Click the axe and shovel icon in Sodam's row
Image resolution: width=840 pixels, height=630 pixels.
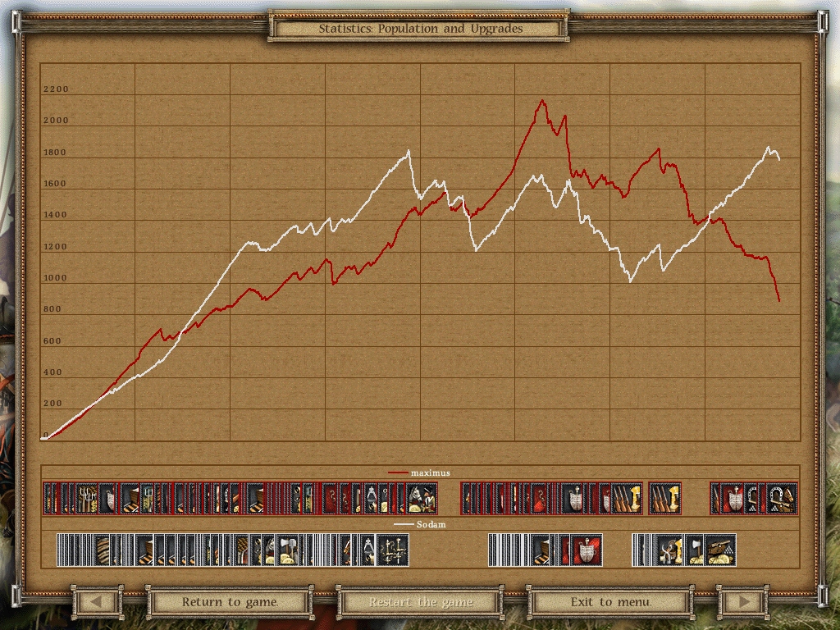[287, 550]
